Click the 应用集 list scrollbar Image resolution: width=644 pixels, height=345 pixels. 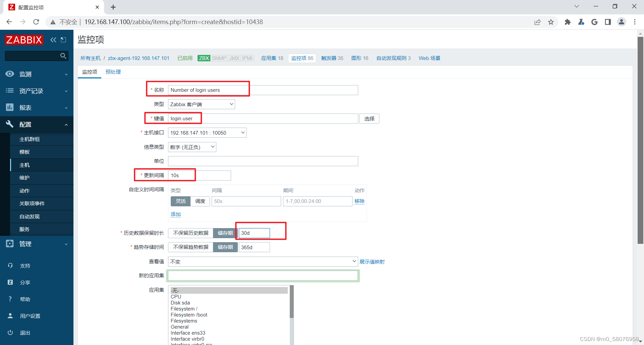291,301
